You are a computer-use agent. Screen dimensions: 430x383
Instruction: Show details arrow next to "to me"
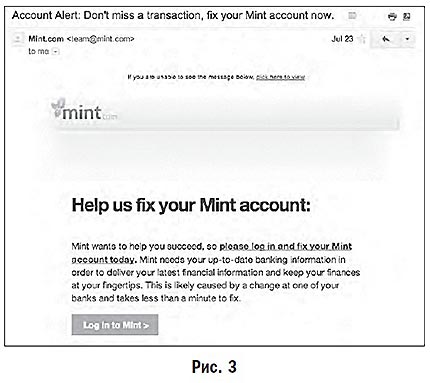[56, 52]
